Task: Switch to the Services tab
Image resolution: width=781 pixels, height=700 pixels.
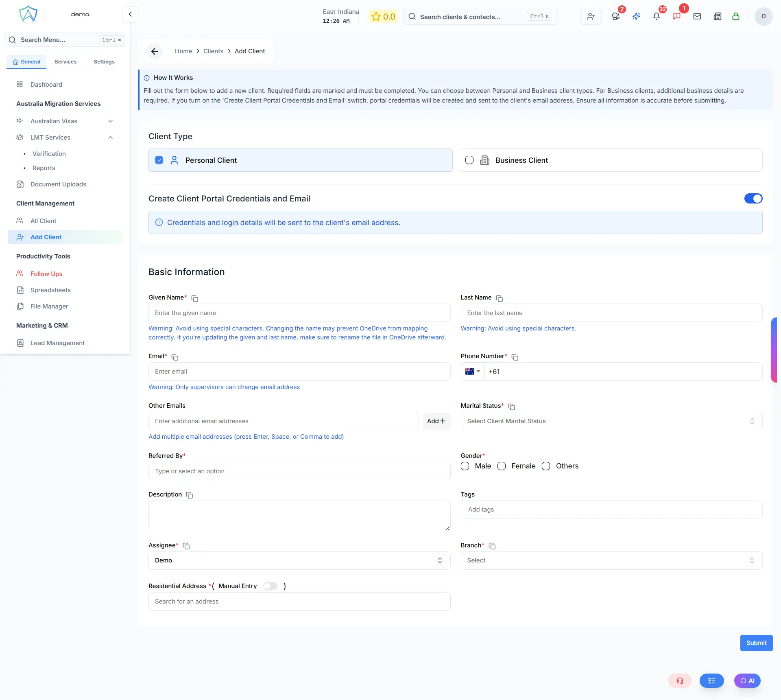Action: click(65, 62)
